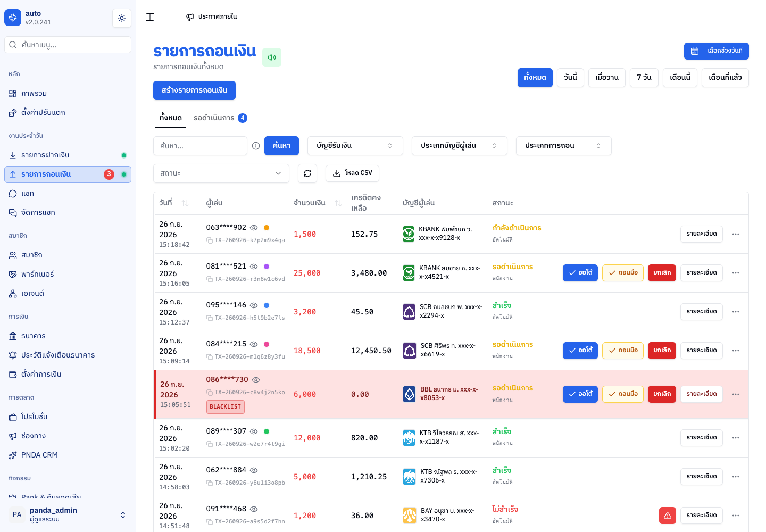This screenshot has height=532, width=766.
Task: Click the search info circle icon
Action: click(256, 146)
